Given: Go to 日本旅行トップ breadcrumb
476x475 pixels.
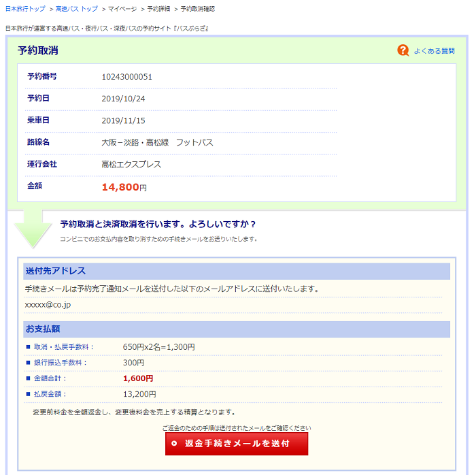Looking at the screenshot, I should [x=25, y=9].
